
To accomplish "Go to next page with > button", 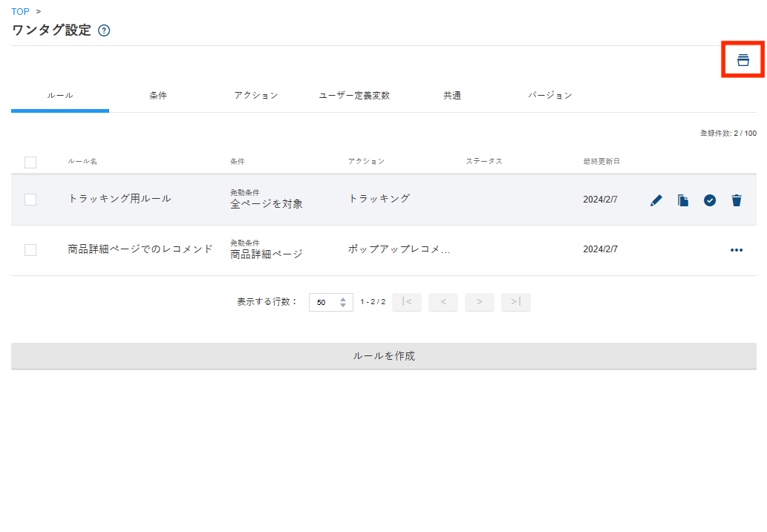I will (x=480, y=302).
